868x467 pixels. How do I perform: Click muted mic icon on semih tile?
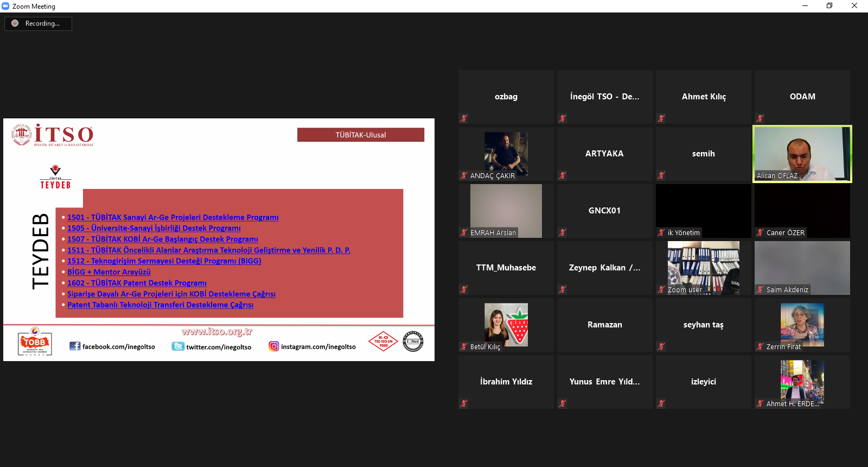click(661, 175)
